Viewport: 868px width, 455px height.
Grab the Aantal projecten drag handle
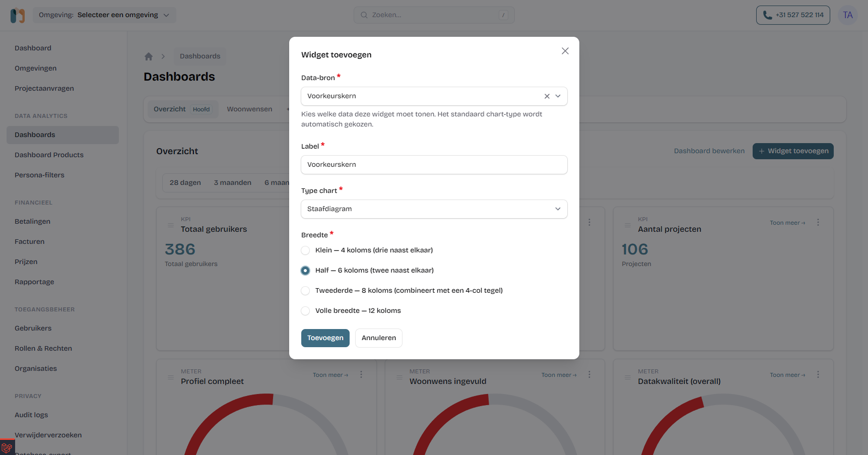[x=627, y=225]
